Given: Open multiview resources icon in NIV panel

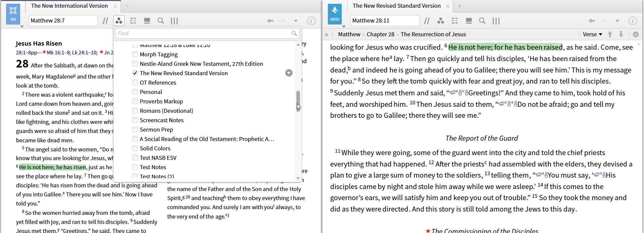Looking at the screenshot, I should 147,21.
